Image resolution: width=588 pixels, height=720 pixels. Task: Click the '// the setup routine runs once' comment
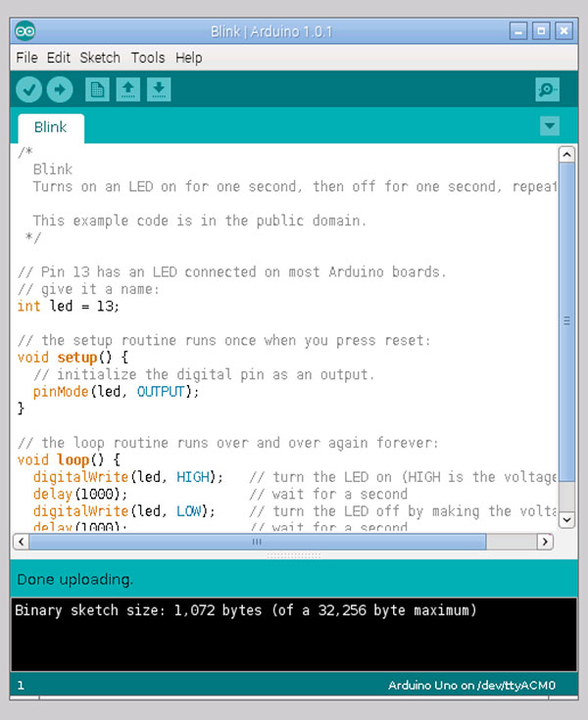[223, 341]
